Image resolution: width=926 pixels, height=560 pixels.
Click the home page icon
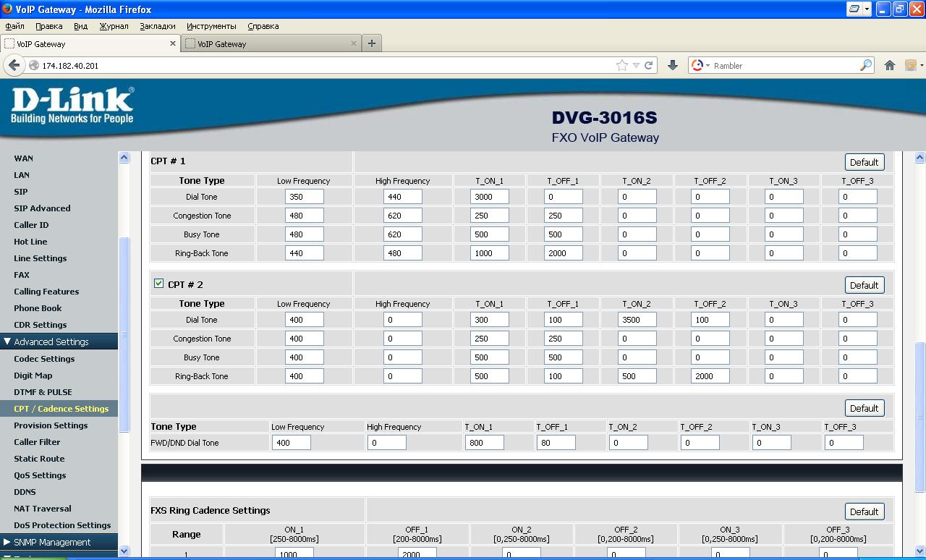(x=890, y=65)
